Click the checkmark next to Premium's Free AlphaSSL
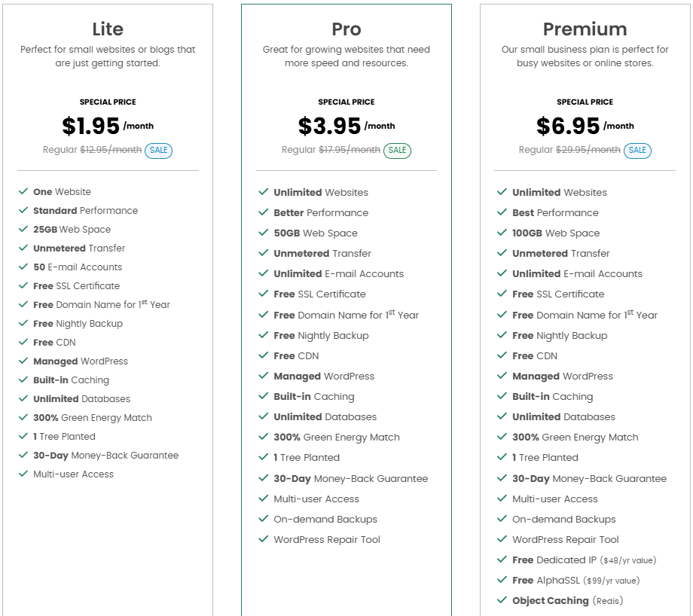 [502, 580]
